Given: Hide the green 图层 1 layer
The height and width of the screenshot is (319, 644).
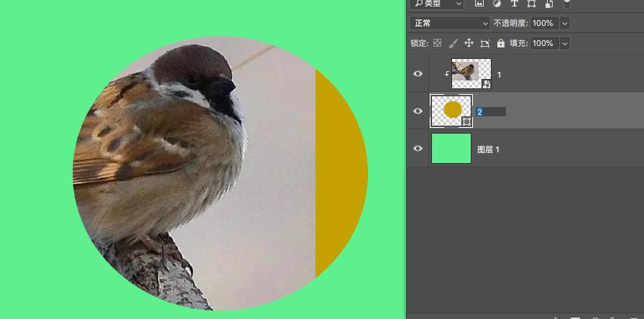Looking at the screenshot, I should (x=418, y=148).
